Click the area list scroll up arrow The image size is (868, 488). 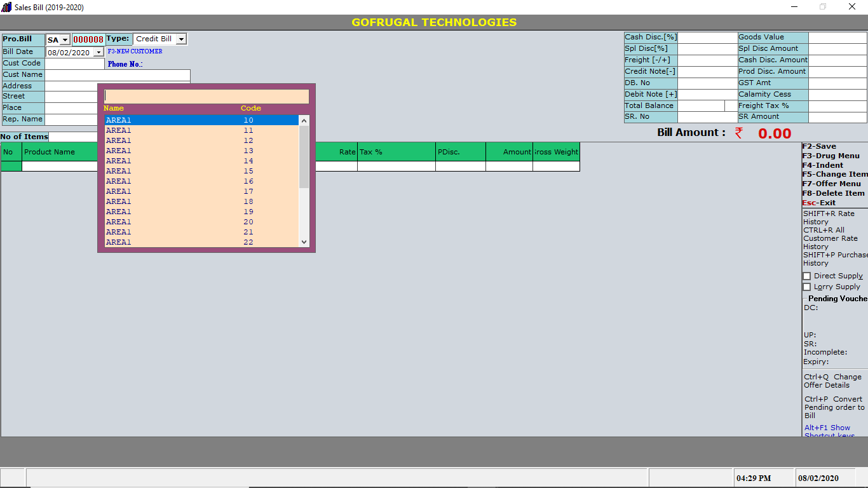[304, 120]
